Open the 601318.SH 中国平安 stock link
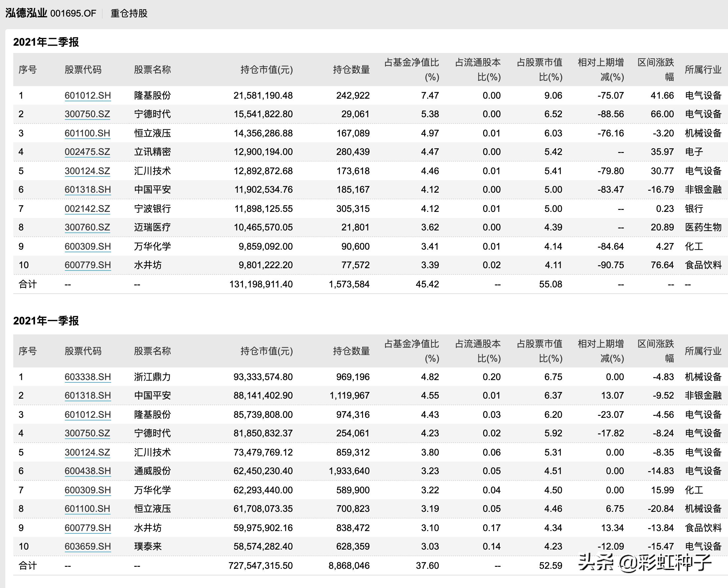Viewport: 728px width, 588px height. (87, 190)
